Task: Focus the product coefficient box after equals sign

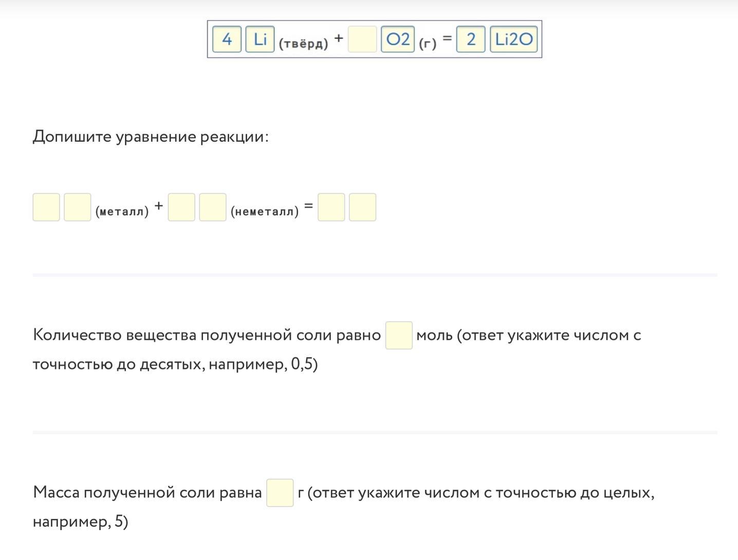Action: pos(331,207)
